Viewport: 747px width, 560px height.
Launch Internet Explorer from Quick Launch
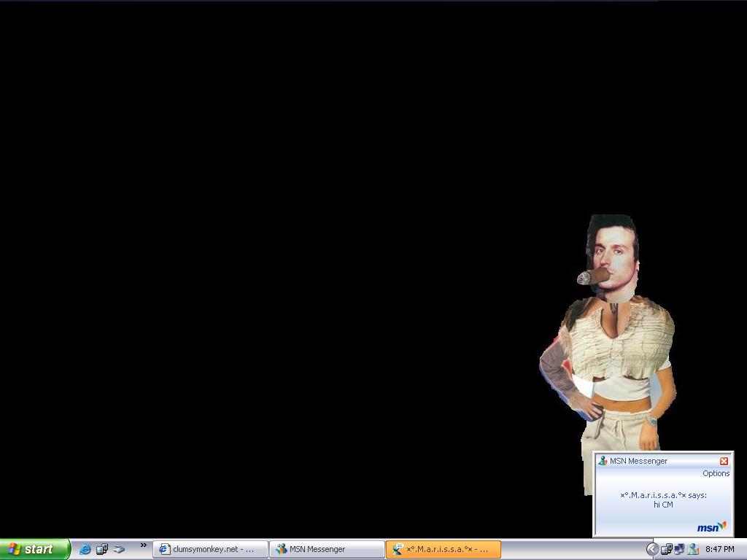point(85,549)
